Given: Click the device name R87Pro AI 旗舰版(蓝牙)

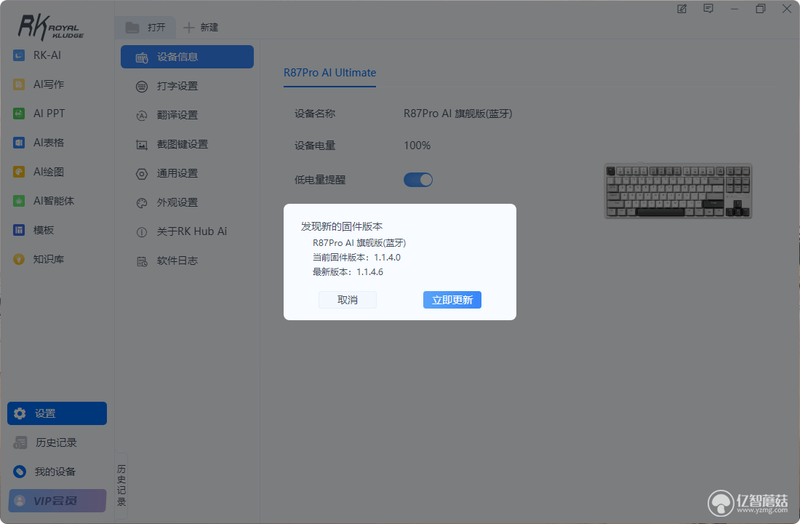Looking at the screenshot, I should [458, 114].
